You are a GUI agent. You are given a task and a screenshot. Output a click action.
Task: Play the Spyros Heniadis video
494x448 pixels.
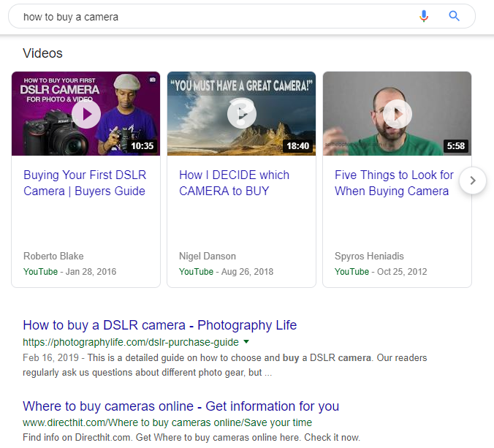398,113
